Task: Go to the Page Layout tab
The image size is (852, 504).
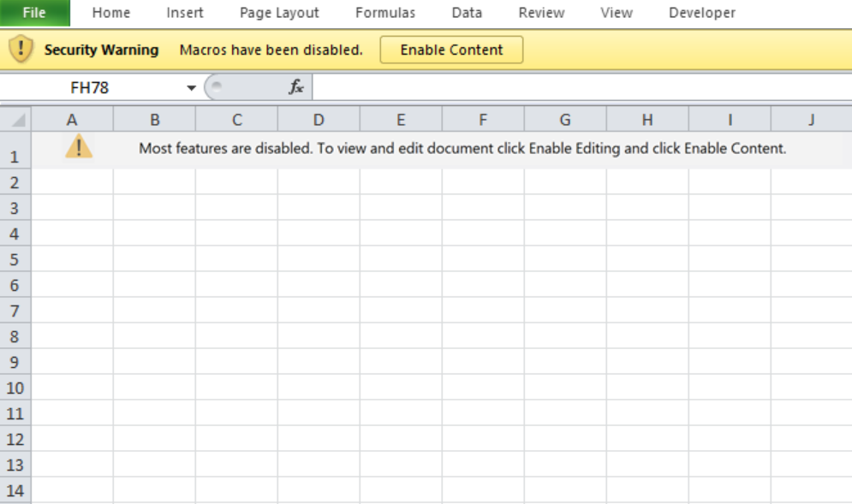Action: [x=279, y=13]
